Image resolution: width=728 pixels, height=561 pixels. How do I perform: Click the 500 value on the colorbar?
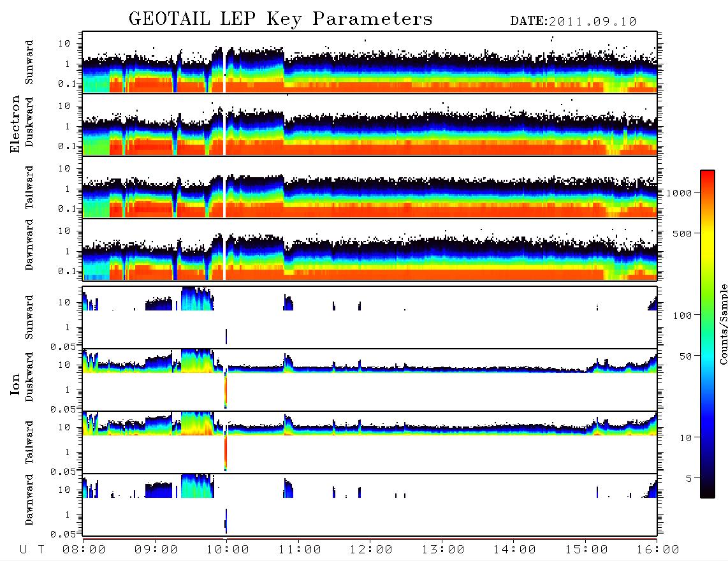(x=683, y=233)
